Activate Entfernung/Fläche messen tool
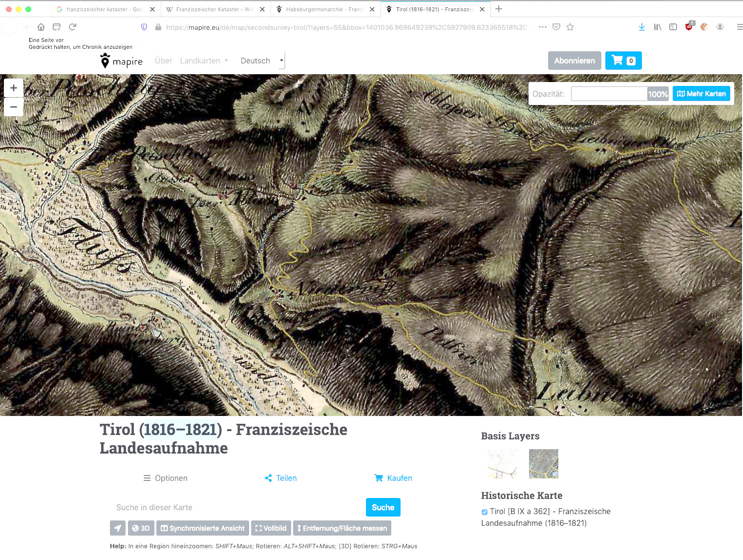The image size is (743, 560). [342, 528]
